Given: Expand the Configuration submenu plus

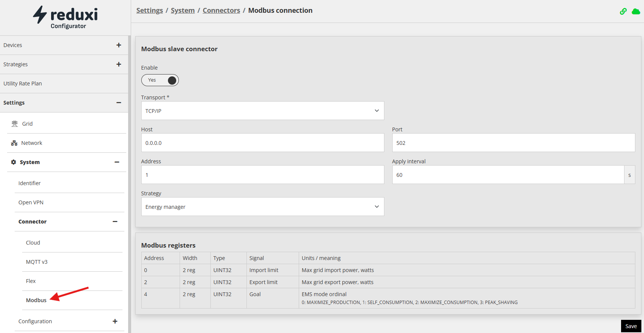Looking at the screenshot, I should point(115,321).
